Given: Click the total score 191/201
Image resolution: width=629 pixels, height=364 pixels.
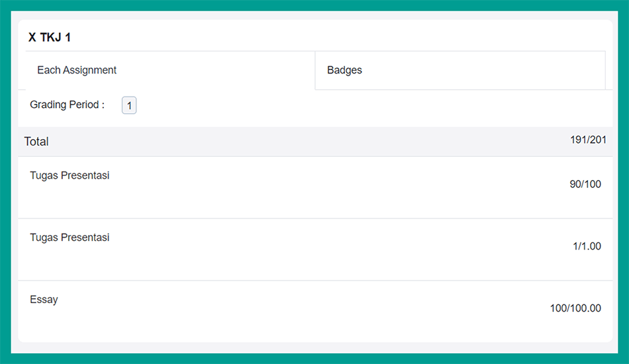Looking at the screenshot, I should click(x=588, y=140).
